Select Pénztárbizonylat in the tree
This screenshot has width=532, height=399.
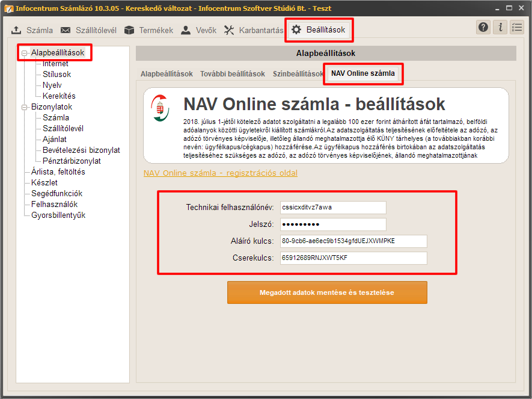pos(72,161)
